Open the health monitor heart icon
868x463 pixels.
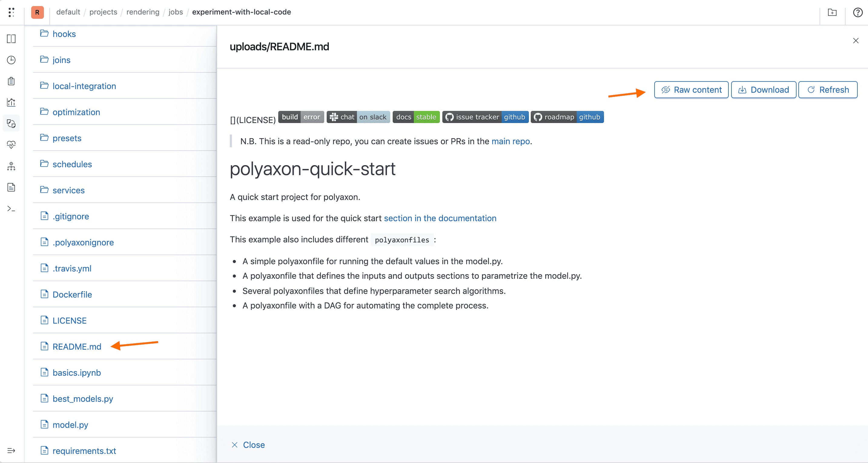(11, 144)
